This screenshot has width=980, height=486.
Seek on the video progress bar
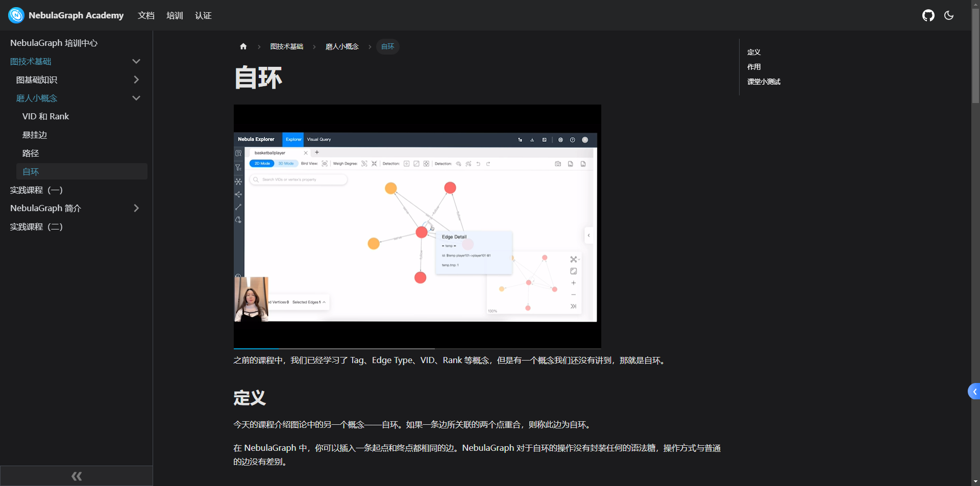[418, 348]
